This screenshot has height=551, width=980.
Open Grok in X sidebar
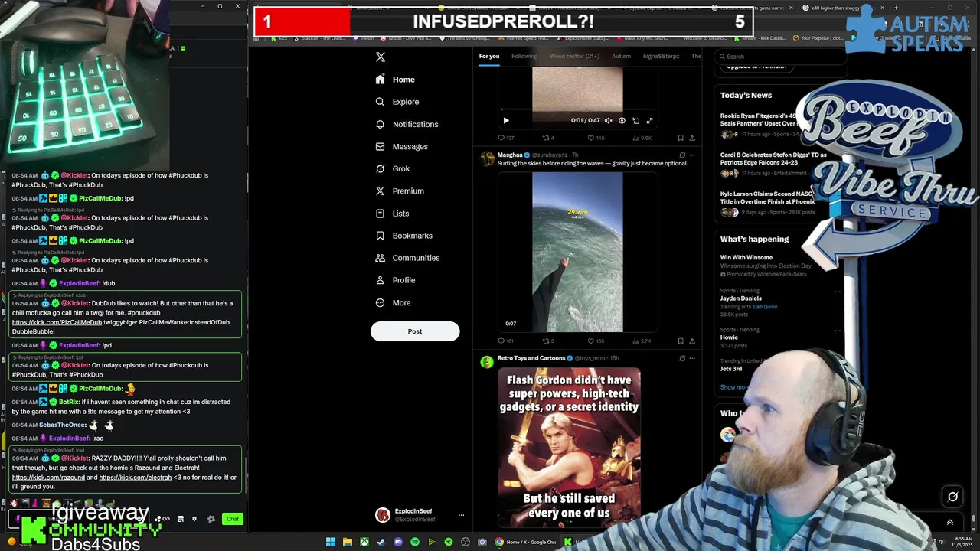(393, 168)
